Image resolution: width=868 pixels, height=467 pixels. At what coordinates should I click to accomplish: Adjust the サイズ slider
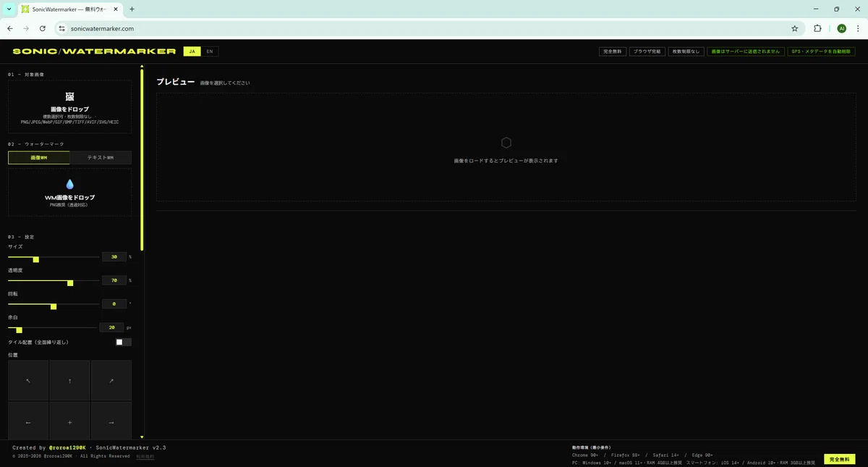click(54, 257)
